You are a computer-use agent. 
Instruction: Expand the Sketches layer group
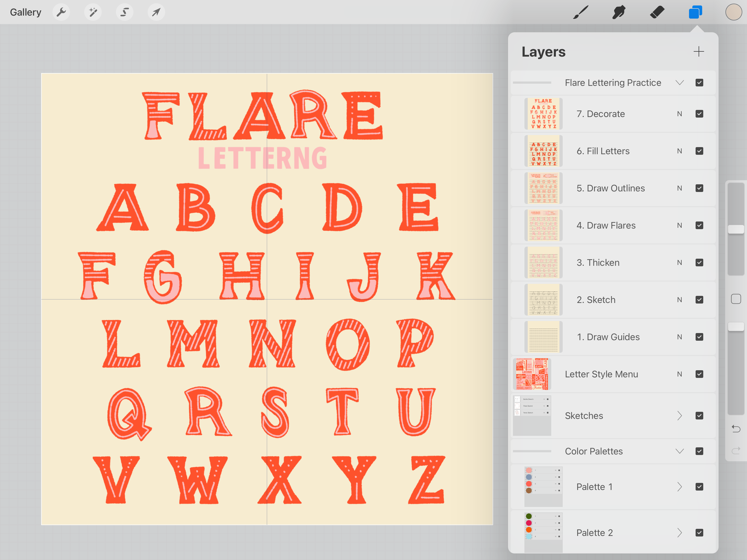(x=679, y=416)
